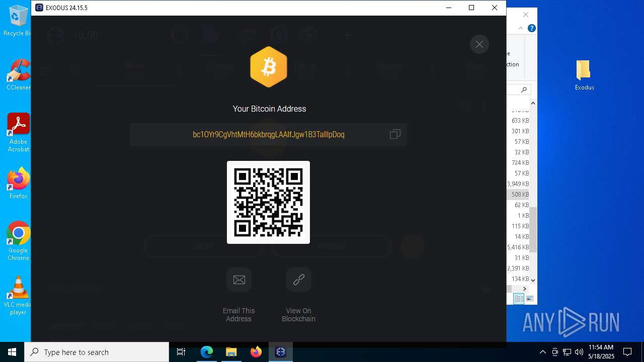
Task: Click the Bitcoin QR code image
Action: pyautogui.click(x=268, y=202)
